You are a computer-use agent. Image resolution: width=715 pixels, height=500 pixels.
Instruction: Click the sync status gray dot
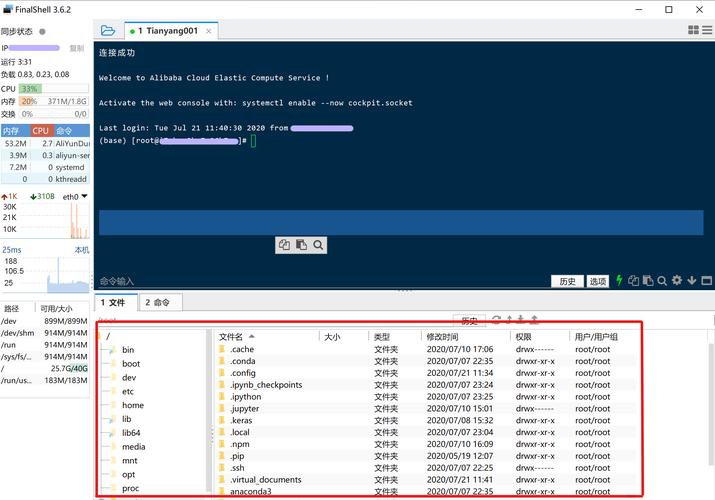pyautogui.click(x=42, y=31)
